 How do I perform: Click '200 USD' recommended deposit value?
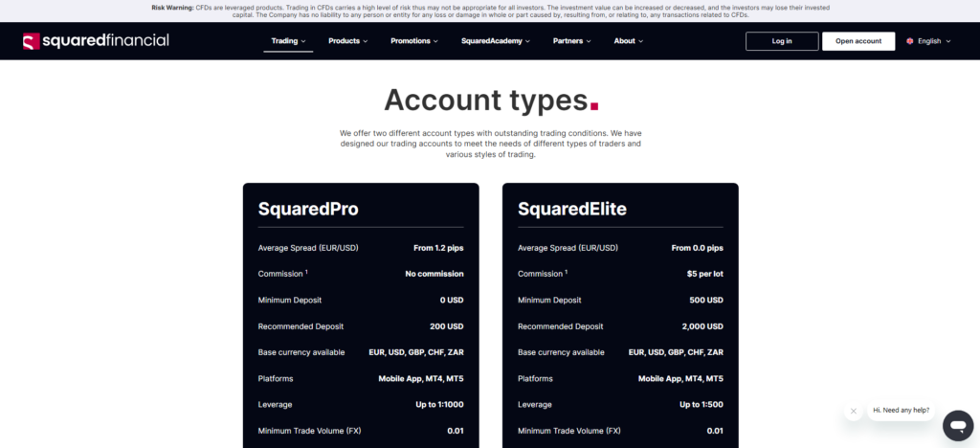point(446,326)
